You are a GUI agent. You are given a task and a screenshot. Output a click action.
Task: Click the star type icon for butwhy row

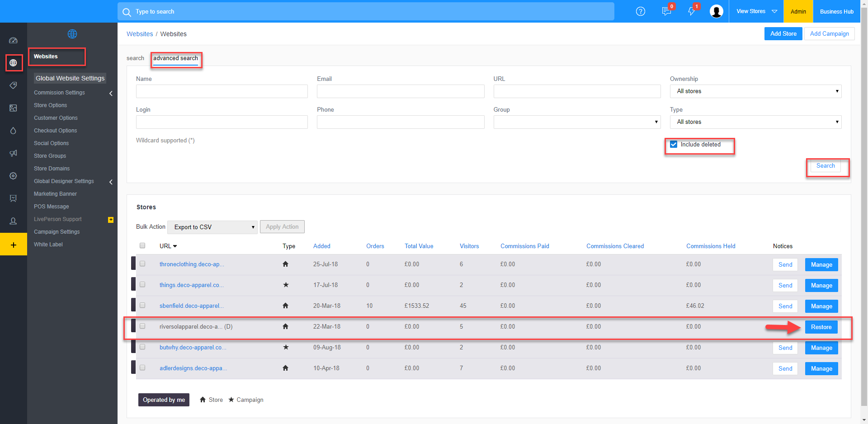286,347
